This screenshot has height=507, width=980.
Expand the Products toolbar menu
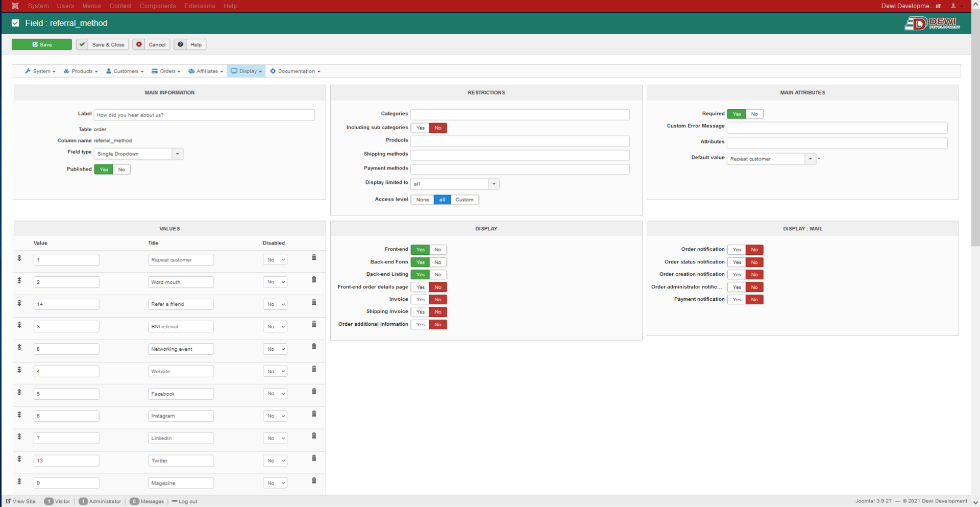pyautogui.click(x=81, y=71)
